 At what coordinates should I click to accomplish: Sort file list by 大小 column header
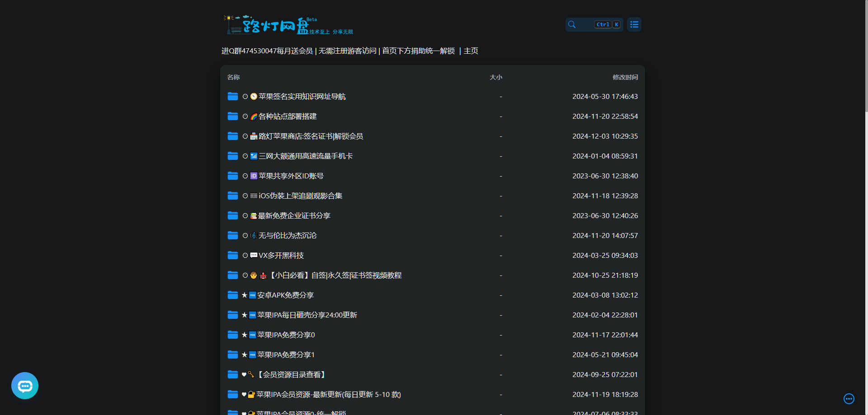(496, 77)
